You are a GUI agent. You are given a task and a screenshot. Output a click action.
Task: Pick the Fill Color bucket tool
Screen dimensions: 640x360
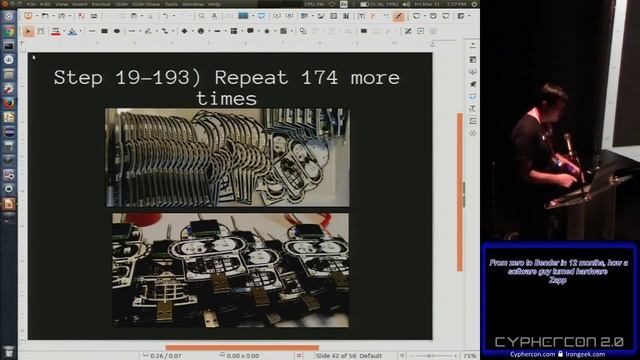72,31
